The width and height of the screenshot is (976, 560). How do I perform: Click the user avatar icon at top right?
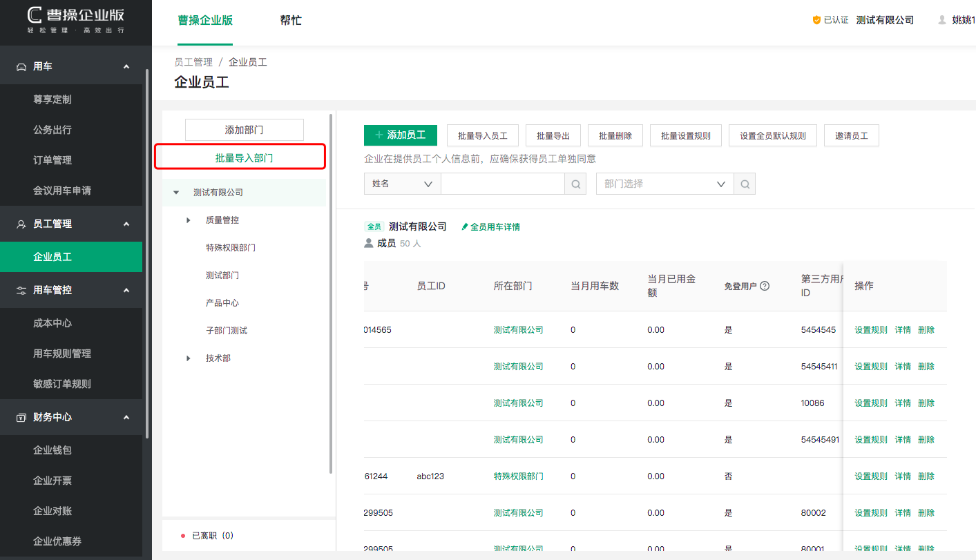941,21
